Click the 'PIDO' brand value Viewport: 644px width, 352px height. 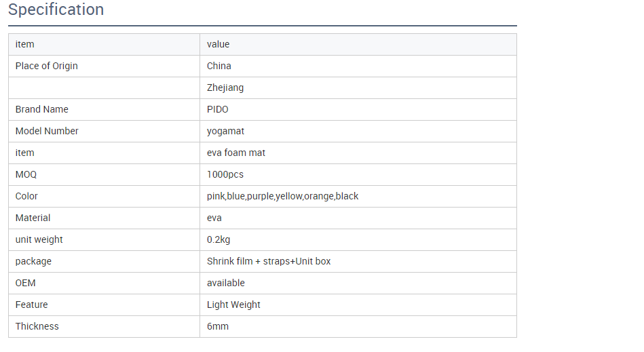tap(219, 109)
